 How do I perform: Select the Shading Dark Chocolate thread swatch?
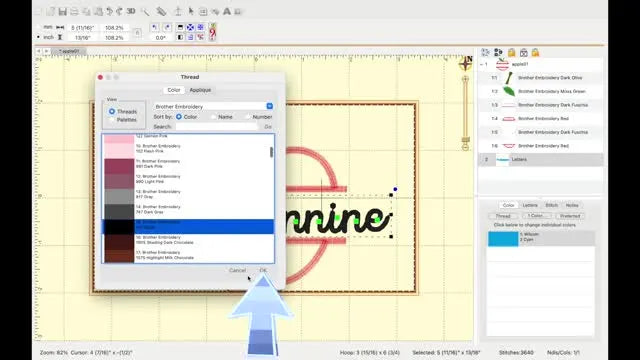119,242
